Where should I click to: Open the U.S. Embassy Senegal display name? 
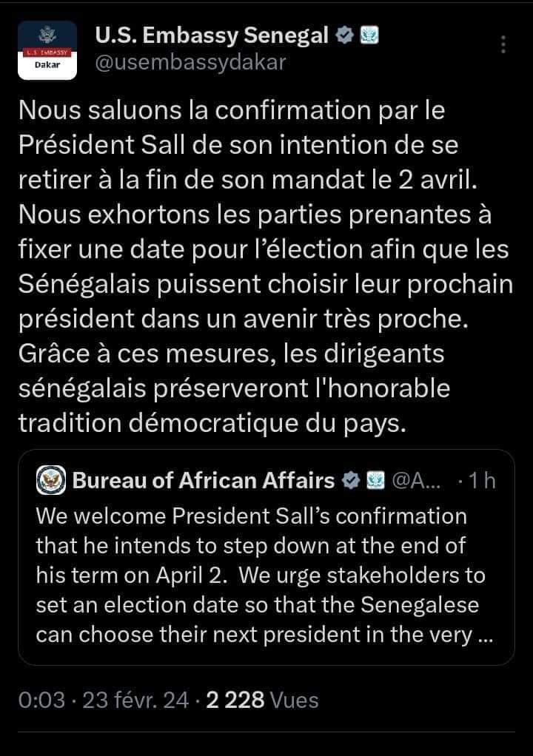pos(212,35)
